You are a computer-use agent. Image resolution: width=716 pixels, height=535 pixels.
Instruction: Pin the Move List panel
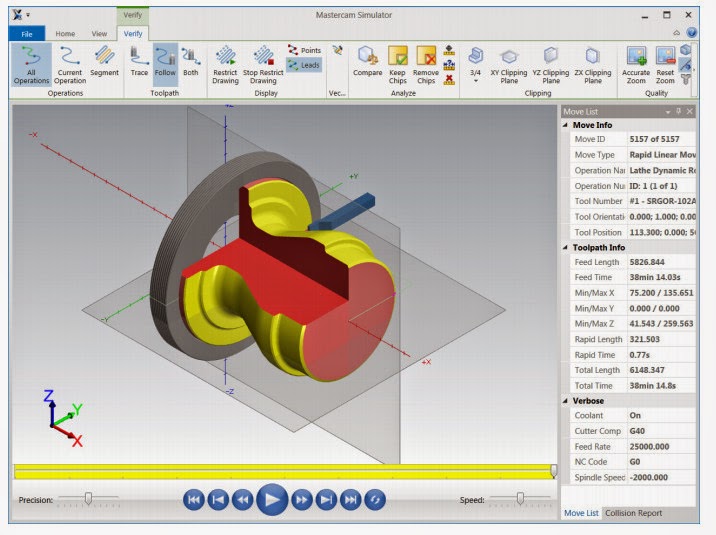(x=679, y=111)
